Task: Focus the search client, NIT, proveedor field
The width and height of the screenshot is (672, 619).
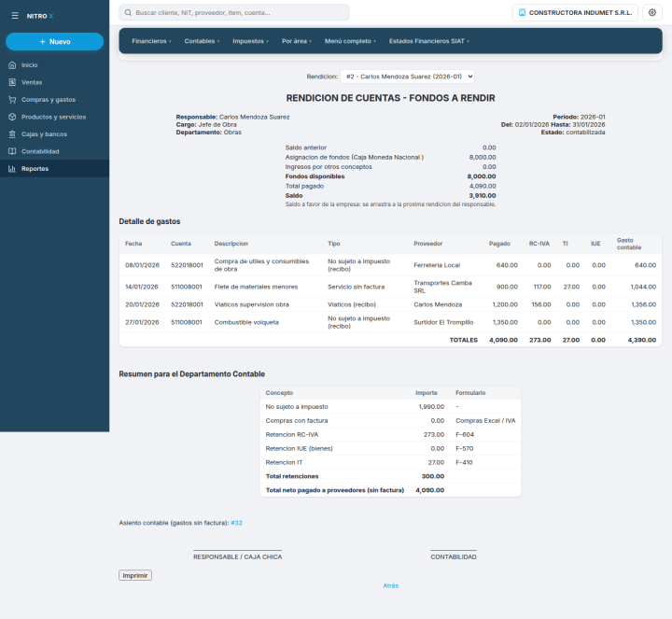Action: coord(234,12)
